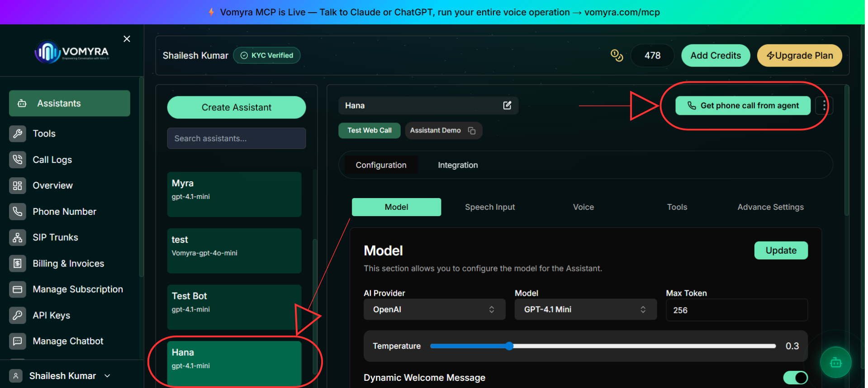Click Get phone call from agent
868x388 pixels.
click(x=743, y=106)
